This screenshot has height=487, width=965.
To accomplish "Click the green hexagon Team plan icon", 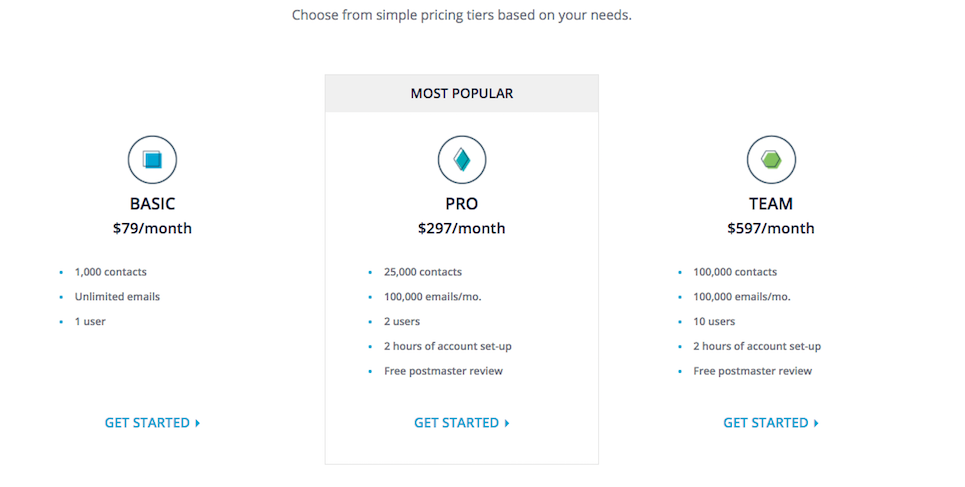I will click(x=771, y=159).
